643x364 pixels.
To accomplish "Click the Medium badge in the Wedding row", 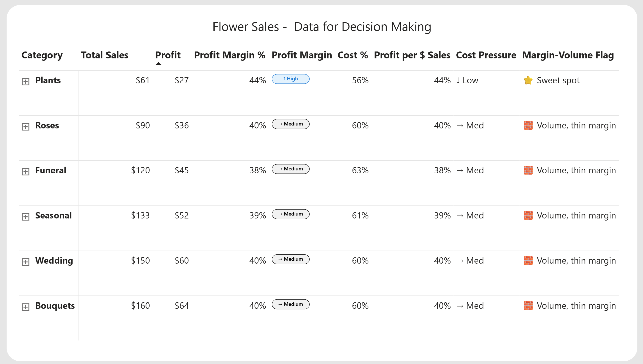I will pyautogui.click(x=291, y=259).
